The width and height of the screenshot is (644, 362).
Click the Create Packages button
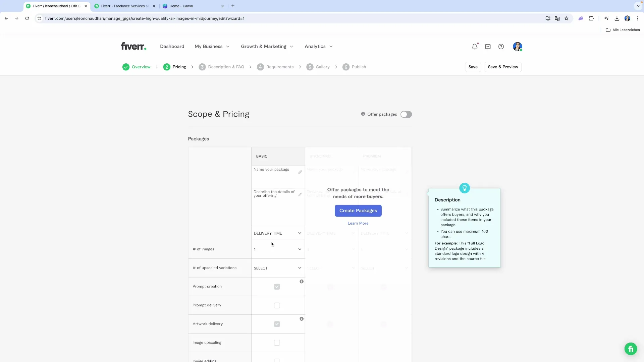(358, 210)
